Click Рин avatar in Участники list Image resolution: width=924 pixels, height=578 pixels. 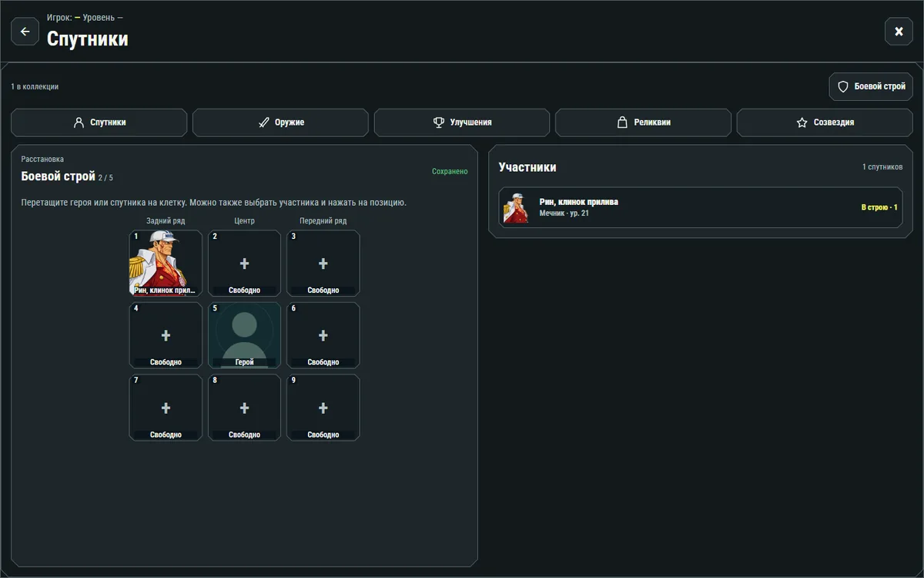[x=517, y=207]
